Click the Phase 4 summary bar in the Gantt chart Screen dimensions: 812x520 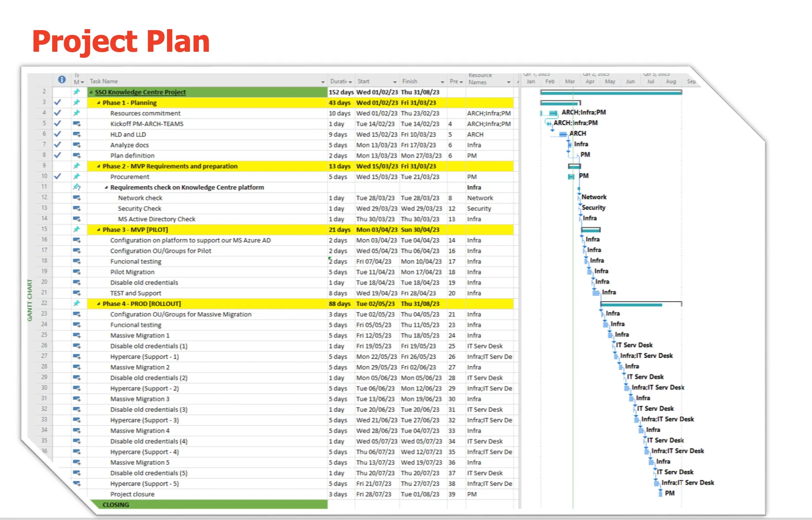(632, 303)
